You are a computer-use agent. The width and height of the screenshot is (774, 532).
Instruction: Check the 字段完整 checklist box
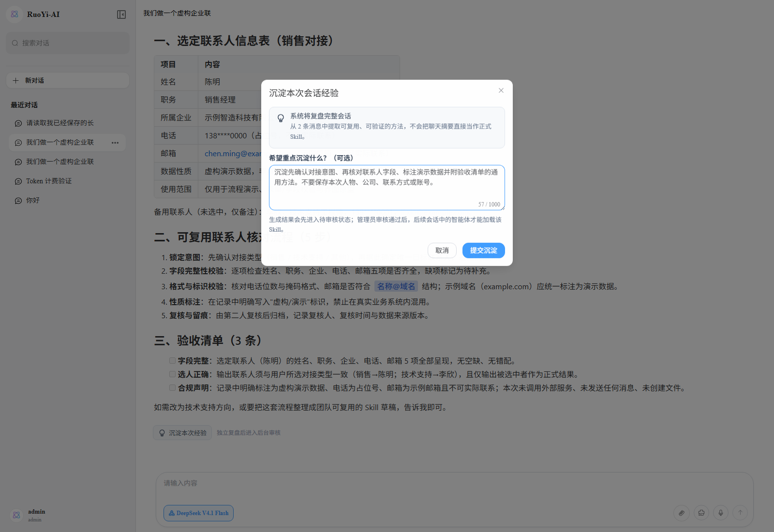pos(172,360)
